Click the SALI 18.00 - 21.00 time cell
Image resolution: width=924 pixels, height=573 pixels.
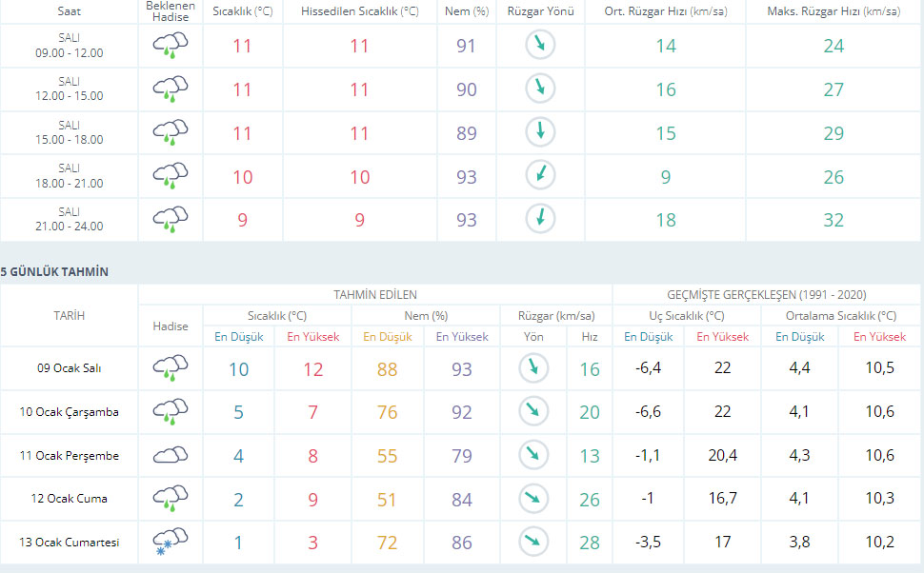(69, 176)
